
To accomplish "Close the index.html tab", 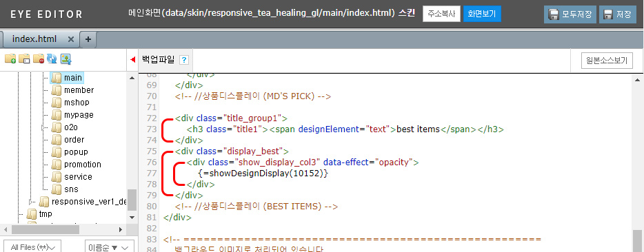I will click(70, 39).
